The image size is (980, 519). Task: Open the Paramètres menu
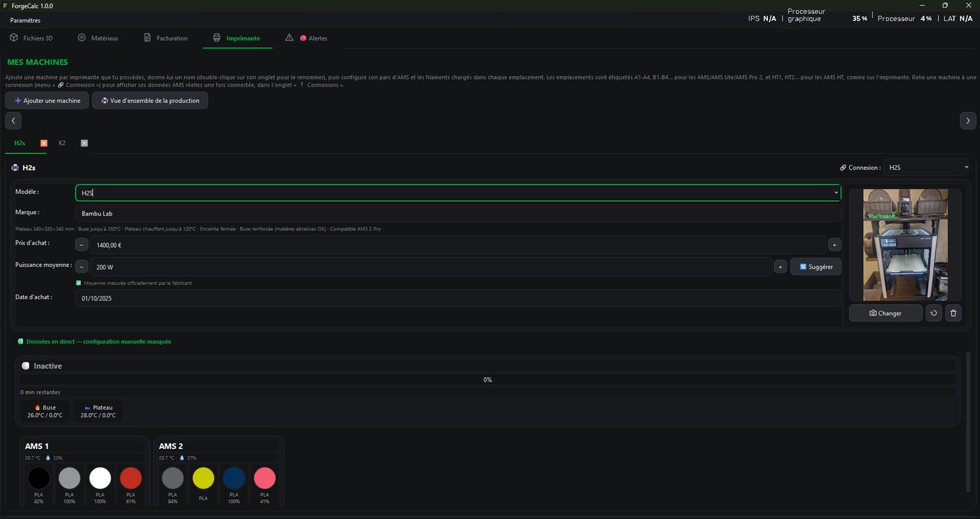[25, 20]
